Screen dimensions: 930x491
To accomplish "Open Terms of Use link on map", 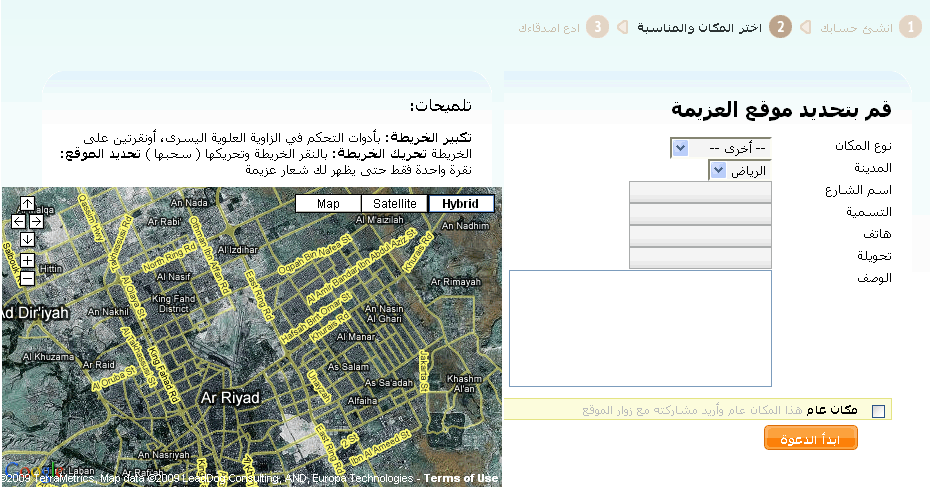I will point(461,478).
